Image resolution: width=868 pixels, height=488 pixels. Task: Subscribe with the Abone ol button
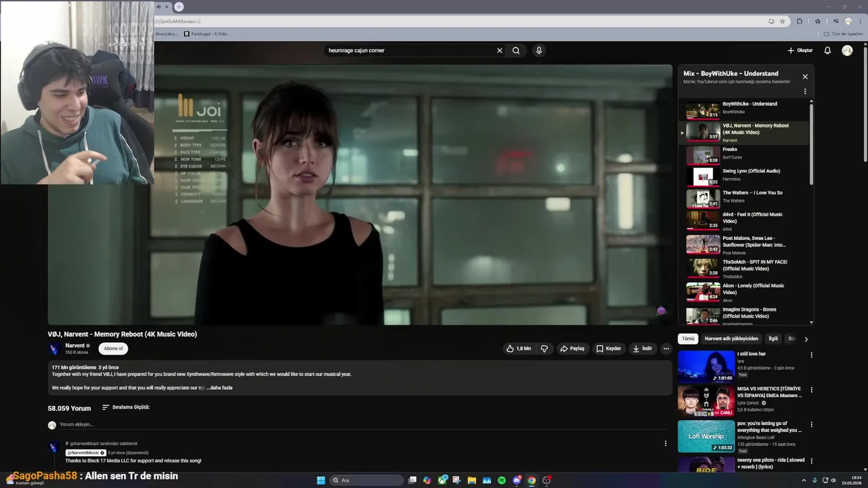[x=113, y=348]
